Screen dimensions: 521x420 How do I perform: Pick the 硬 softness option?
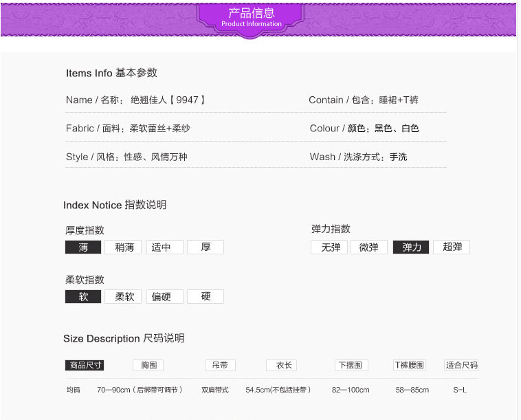[206, 297]
